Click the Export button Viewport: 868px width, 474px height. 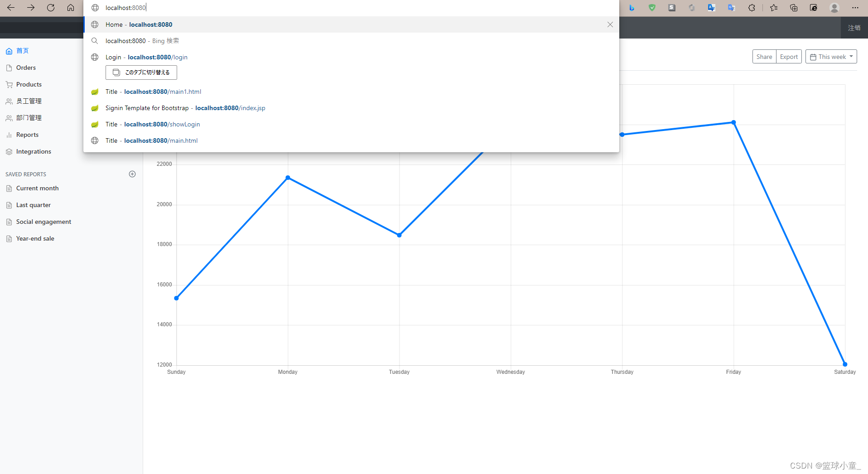click(x=789, y=57)
